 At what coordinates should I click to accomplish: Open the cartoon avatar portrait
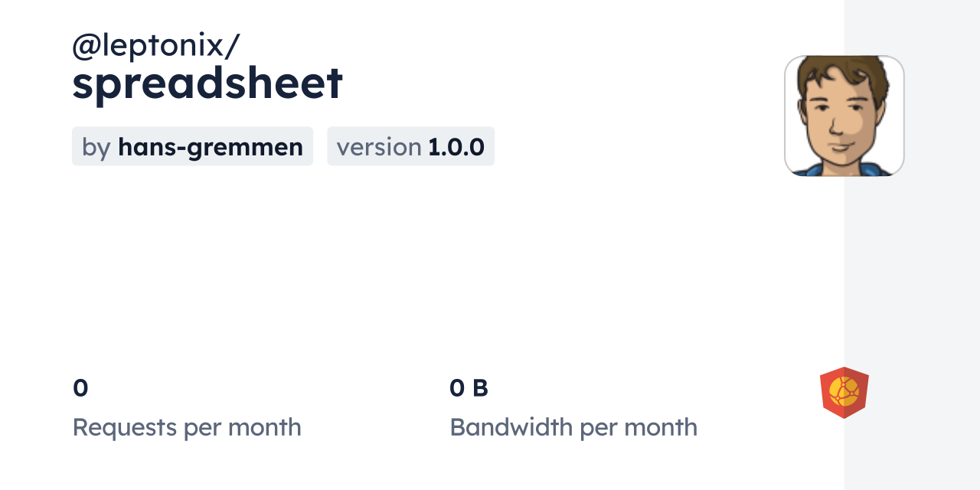point(844,116)
